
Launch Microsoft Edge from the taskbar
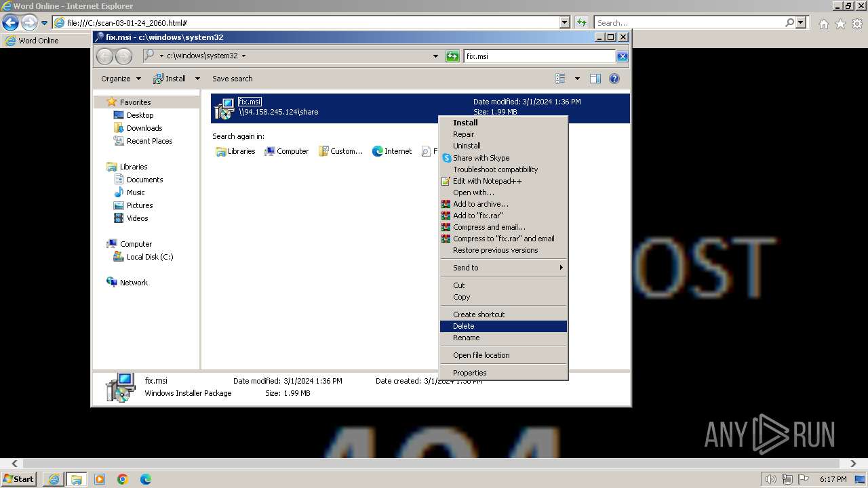point(146,479)
